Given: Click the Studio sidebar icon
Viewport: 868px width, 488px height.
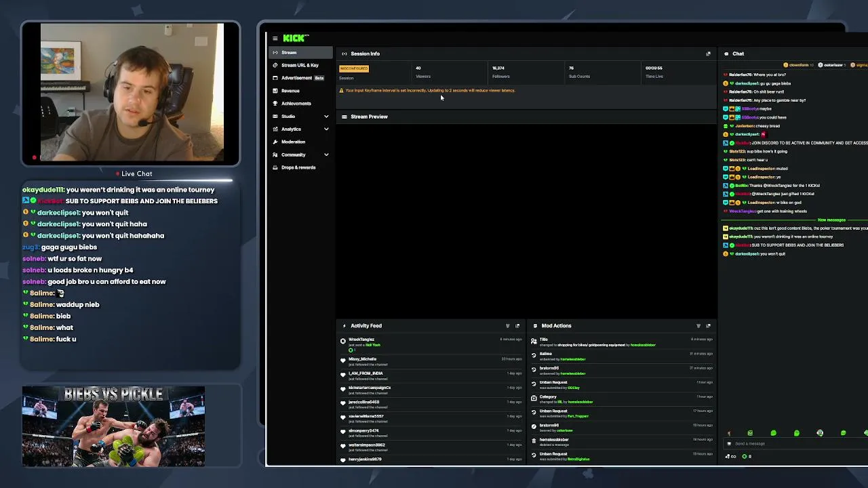Looking at the screenshot, I should tap(275, 117).
